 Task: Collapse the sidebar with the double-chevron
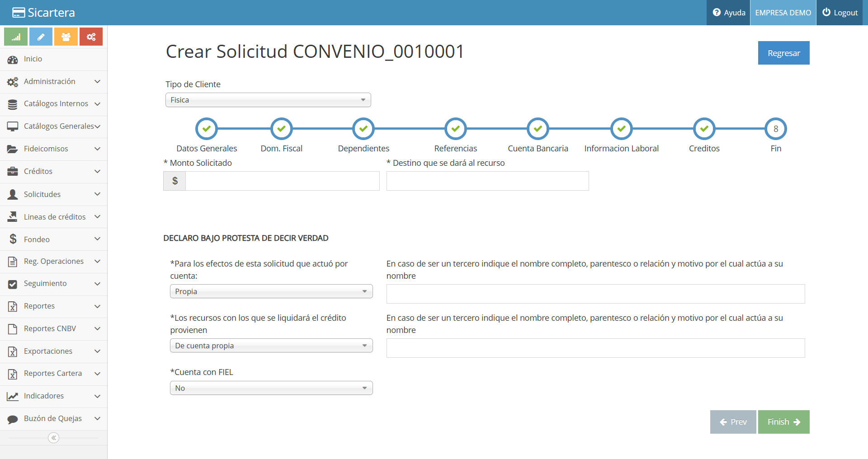[x=54, y=438]
